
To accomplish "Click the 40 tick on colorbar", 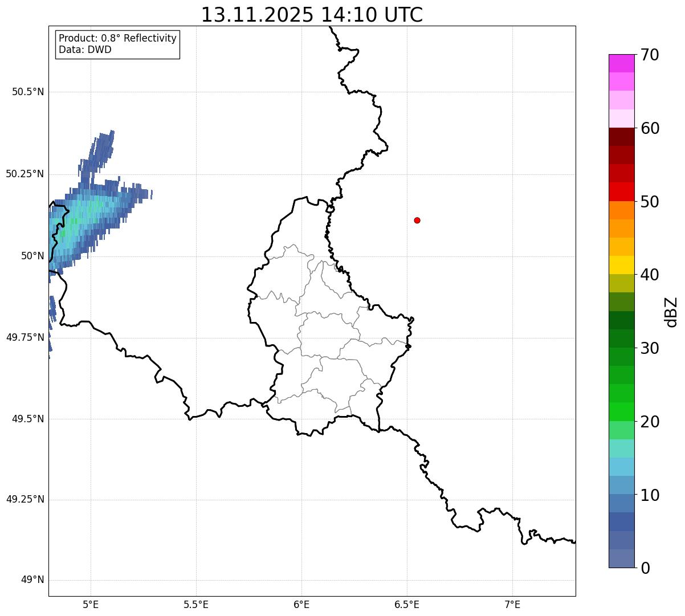I will click(x=650, y=275).
